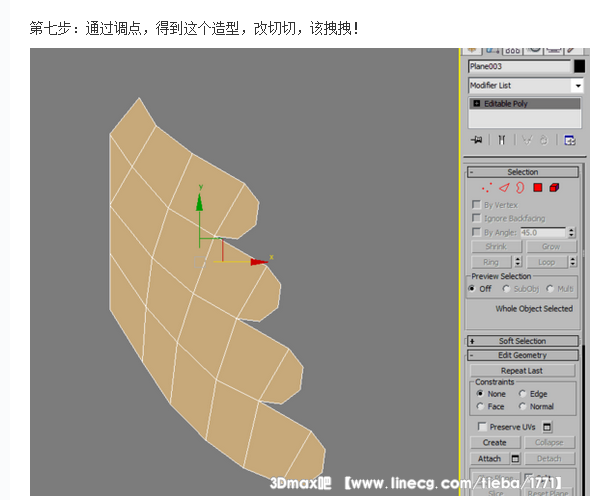Click the Attach button
The width and height of the screenshot is (591, 500).
(490, 459)
